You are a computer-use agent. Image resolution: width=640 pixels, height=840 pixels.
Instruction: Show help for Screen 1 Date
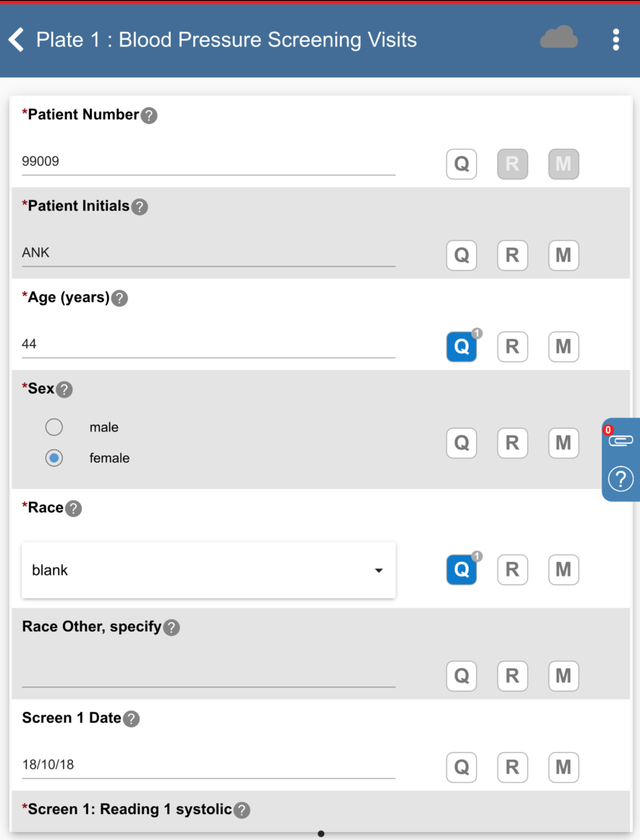(x=131, y=719)
